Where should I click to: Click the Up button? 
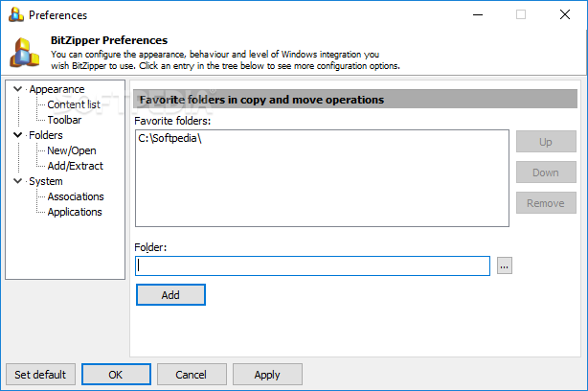coord(546,142)
